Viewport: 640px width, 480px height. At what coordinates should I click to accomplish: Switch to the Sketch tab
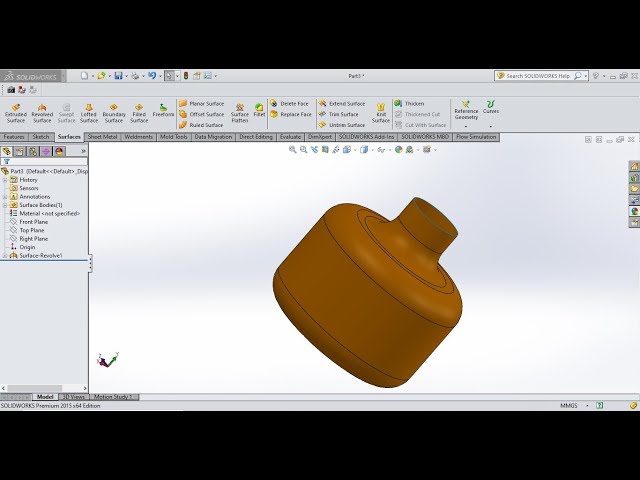(x=41, y=137)
